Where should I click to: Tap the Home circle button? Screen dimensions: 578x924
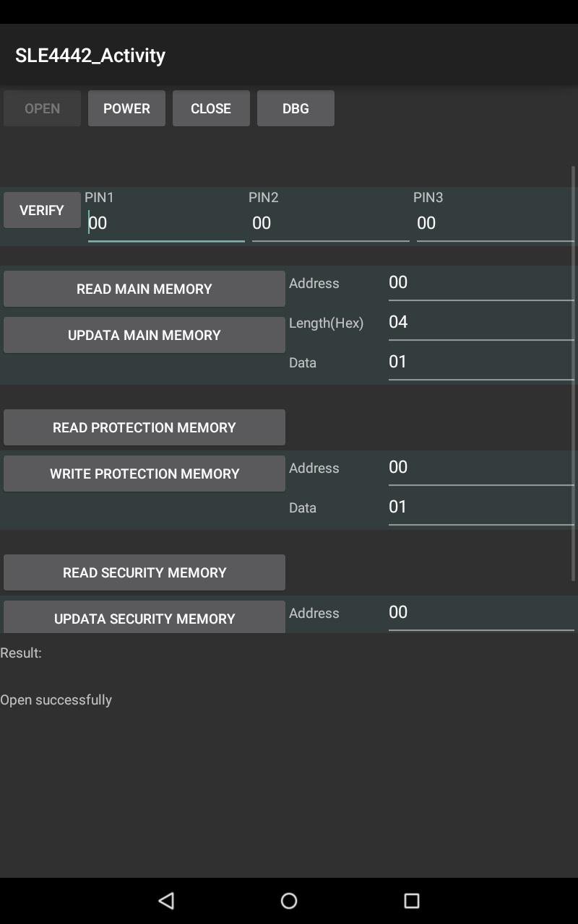coord(289,900)
